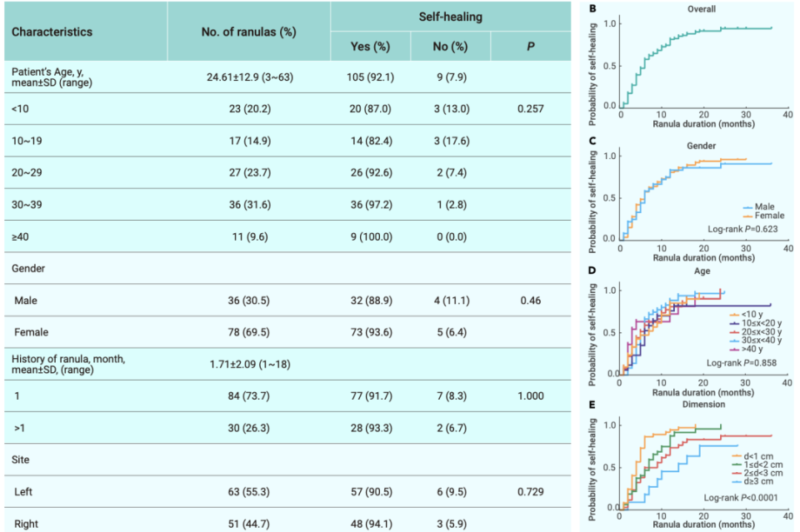Select the 'Yes (%)' subheader
This screenshot has height=532, width=800.
370,47
